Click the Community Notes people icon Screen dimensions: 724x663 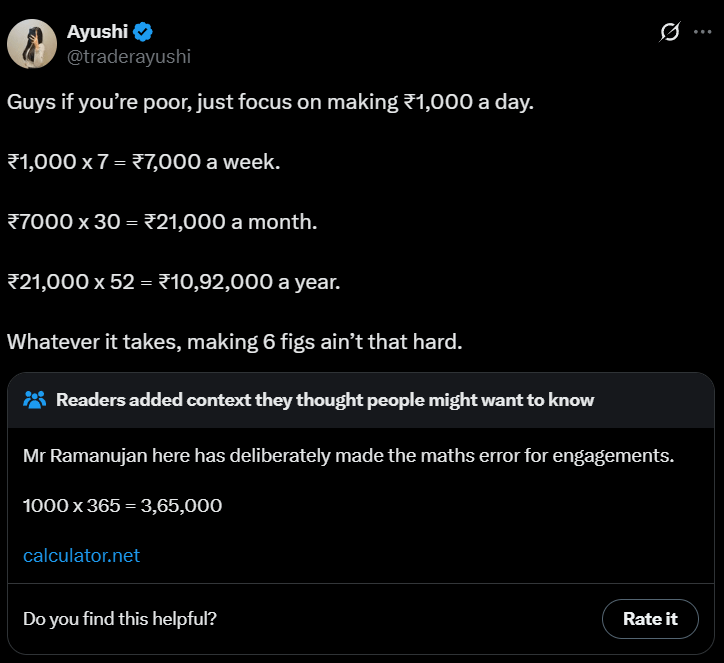[x=35, y=400]
